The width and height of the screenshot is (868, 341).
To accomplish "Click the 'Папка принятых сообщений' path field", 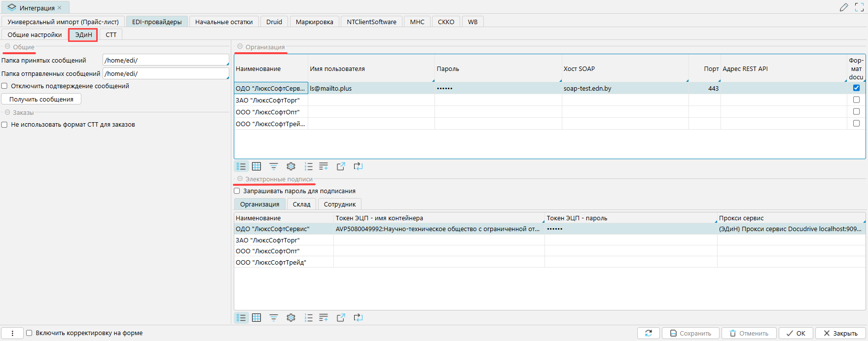I will coord(166,60).
